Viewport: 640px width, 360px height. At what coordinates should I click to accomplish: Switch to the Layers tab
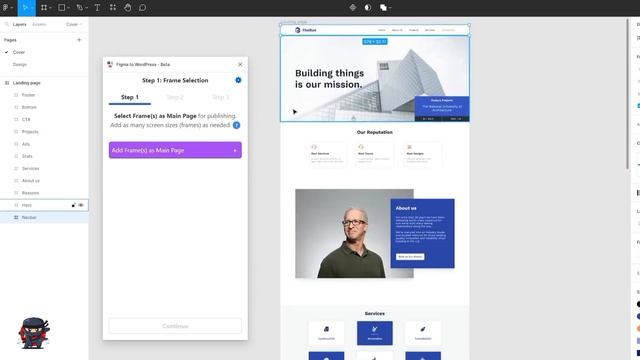coord(20,24)
